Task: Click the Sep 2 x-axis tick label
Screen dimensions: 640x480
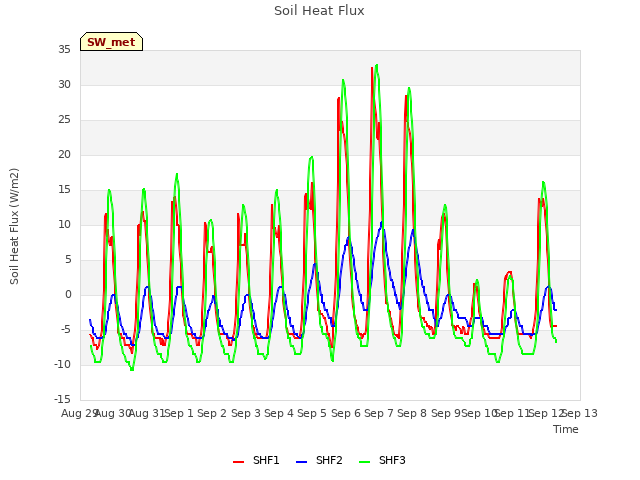Action: coord(212,413)
